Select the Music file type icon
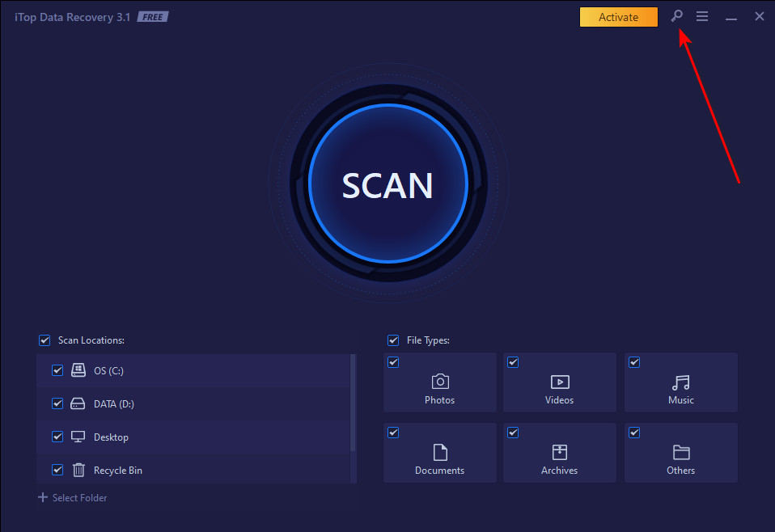 pos(680,382)
